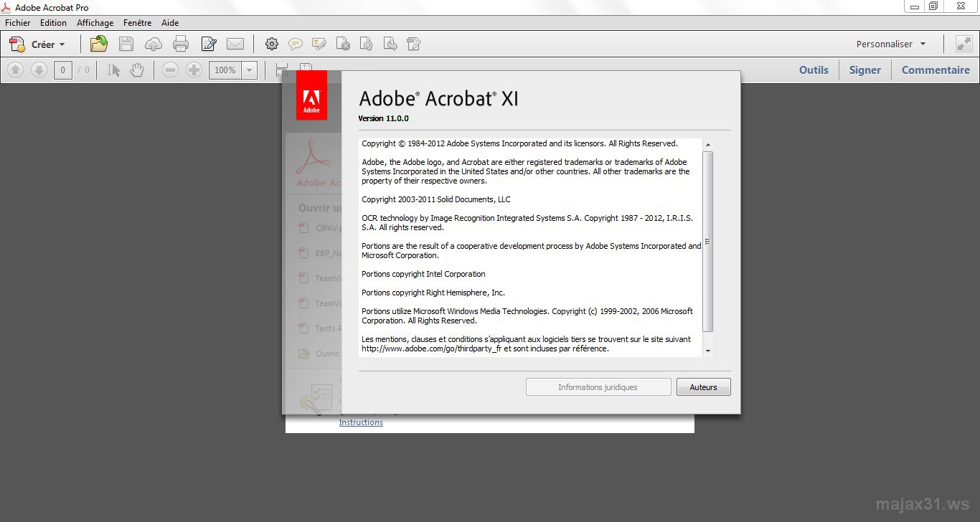Zoom out using the minus icon
The width and height of the screenshot is (980, 522).
[170, 70]
